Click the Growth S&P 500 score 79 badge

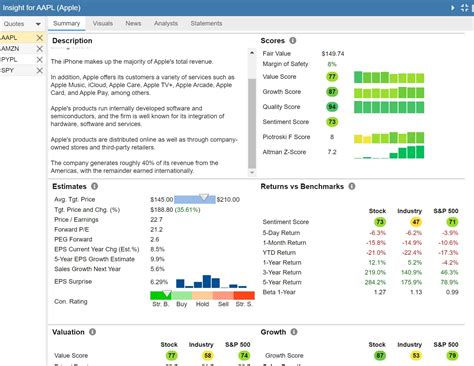pos(452,356)
